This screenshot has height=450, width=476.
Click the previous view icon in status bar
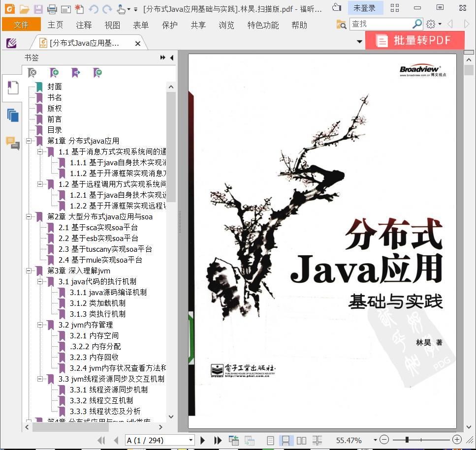[x=234, y=440]
